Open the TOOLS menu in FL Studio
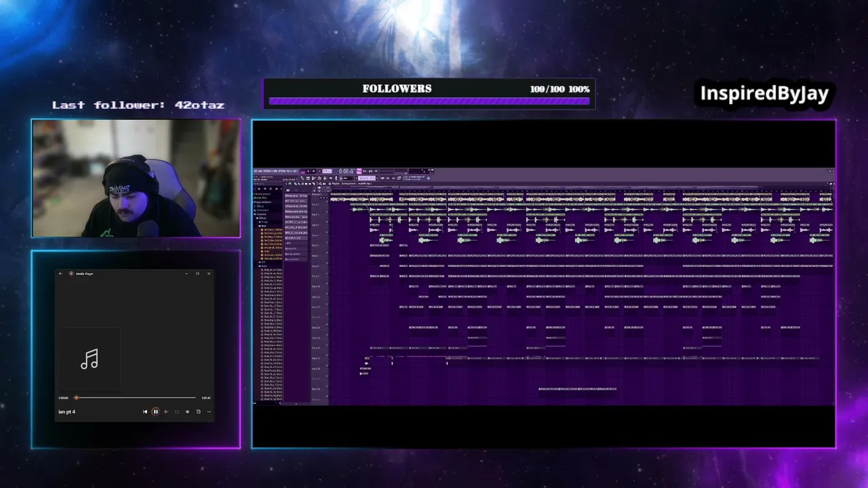The width and height of the screenshot is (868, 488). [288, 171]
